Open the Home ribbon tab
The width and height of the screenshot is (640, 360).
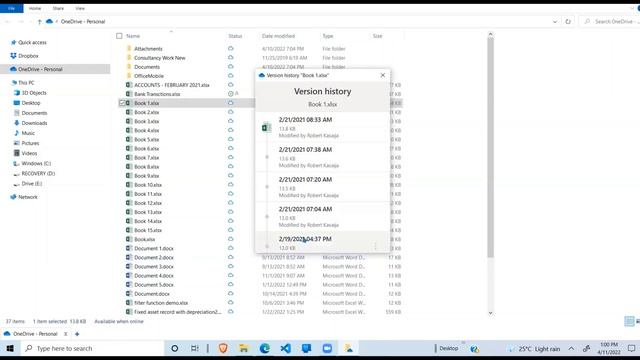35,8
